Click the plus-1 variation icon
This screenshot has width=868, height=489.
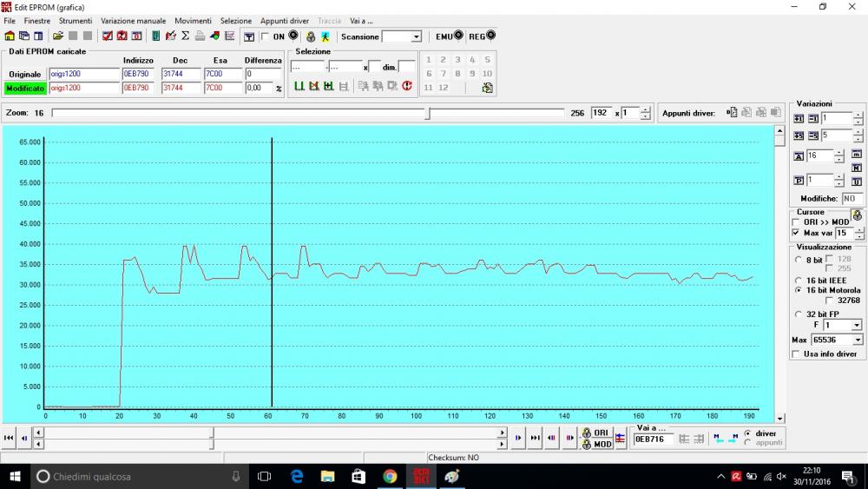799,118
